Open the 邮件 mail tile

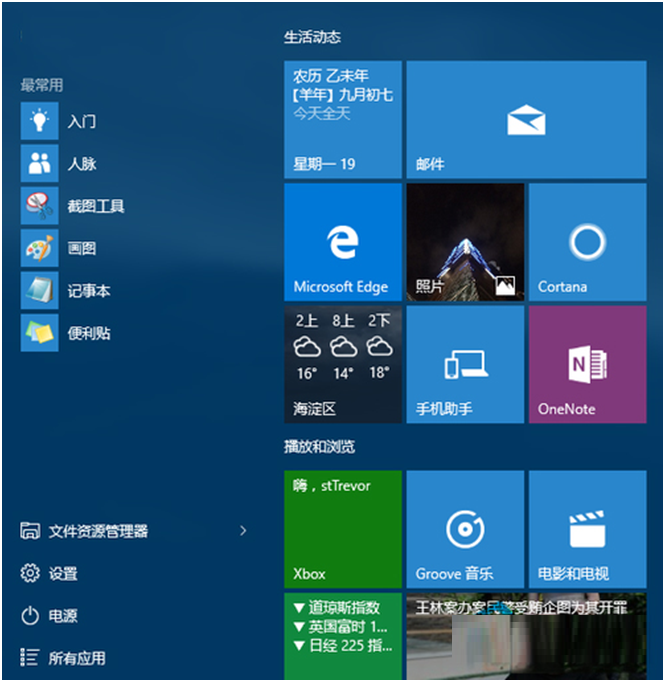(526, 120)
